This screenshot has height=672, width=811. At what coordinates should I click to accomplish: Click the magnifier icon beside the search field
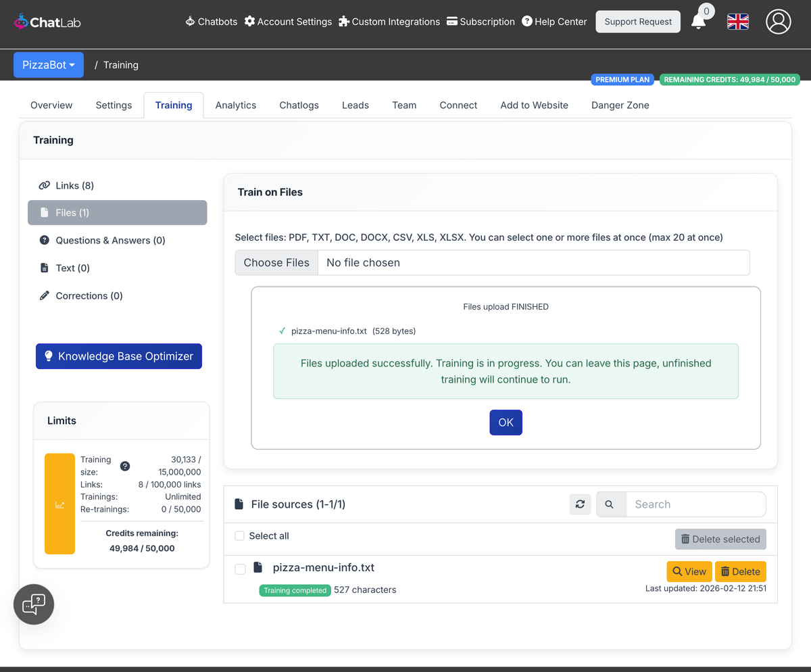pyautogui.click(x=611, y=504)
